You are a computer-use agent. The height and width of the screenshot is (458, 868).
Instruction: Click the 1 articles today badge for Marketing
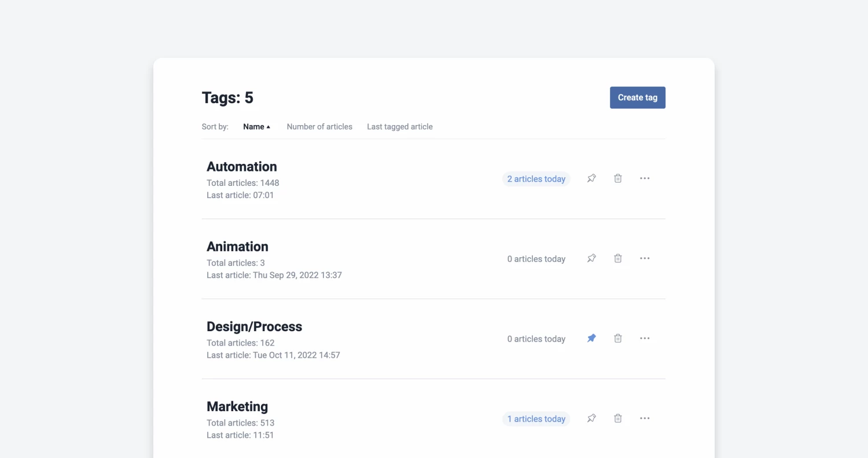[536, 418]
